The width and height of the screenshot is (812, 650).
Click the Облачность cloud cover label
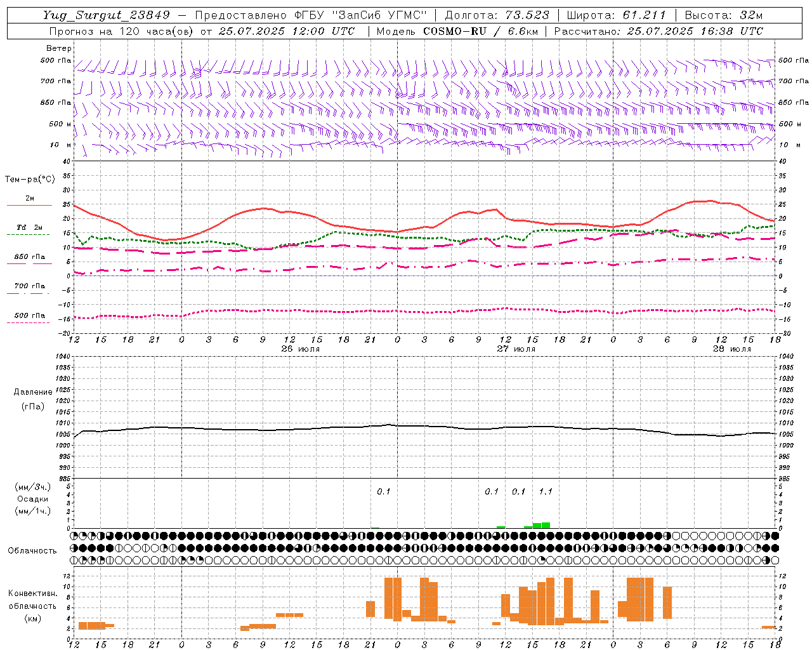pos(32,551)
